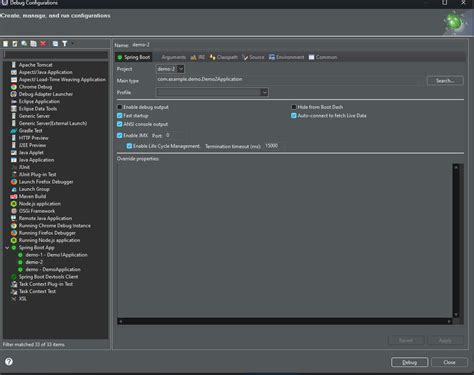Click the Duplicate launch configuration icon

34,44
